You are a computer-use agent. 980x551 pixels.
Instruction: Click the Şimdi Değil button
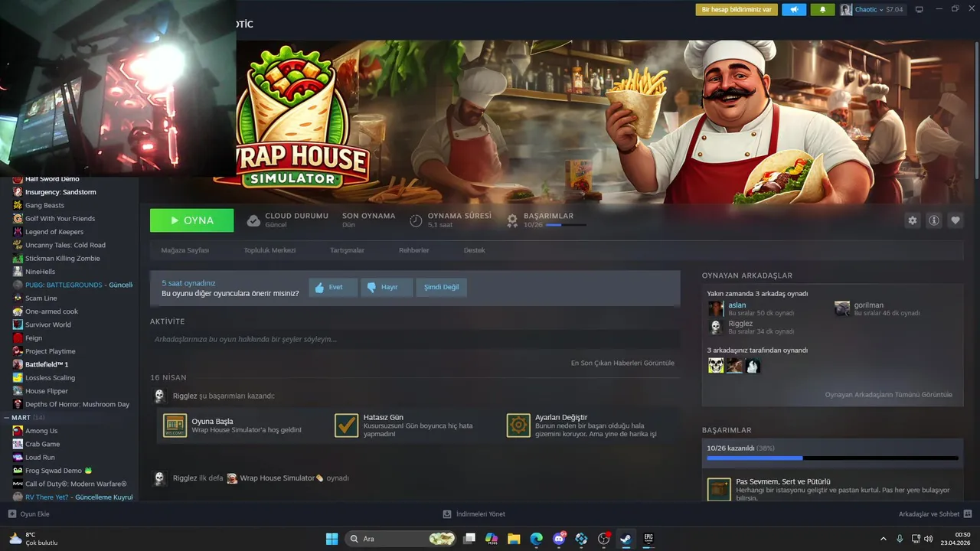tap(441, 287)
